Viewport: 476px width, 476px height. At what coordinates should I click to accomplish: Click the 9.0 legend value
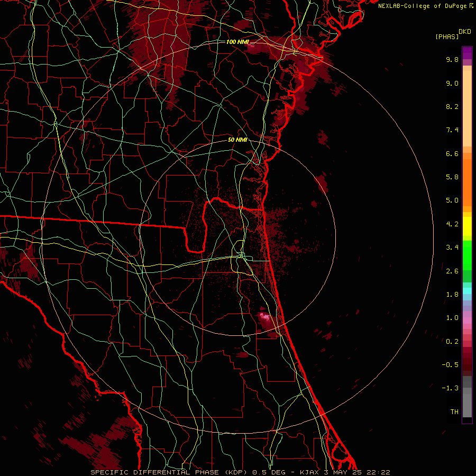(452, 83)
